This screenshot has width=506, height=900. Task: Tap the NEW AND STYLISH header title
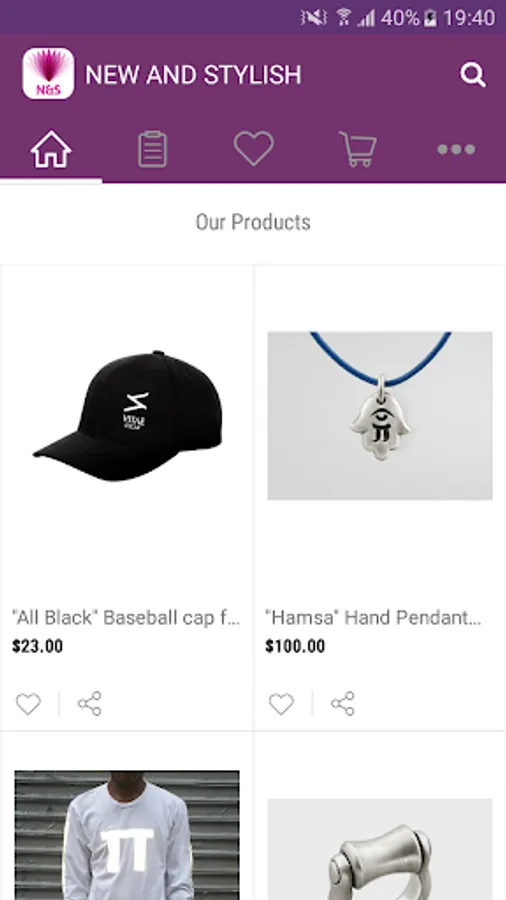tap(193, 75)
